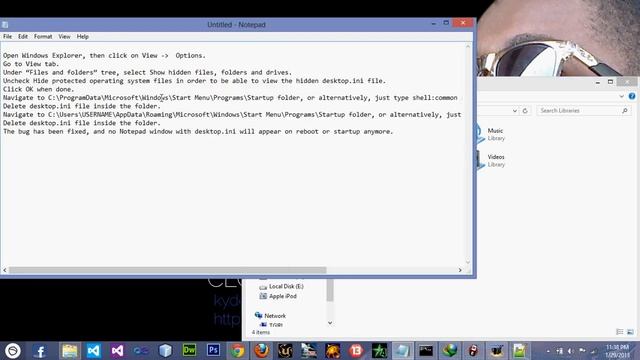Minimize the Explorer window
Screen dimensions: 640x360
[598, 82]
